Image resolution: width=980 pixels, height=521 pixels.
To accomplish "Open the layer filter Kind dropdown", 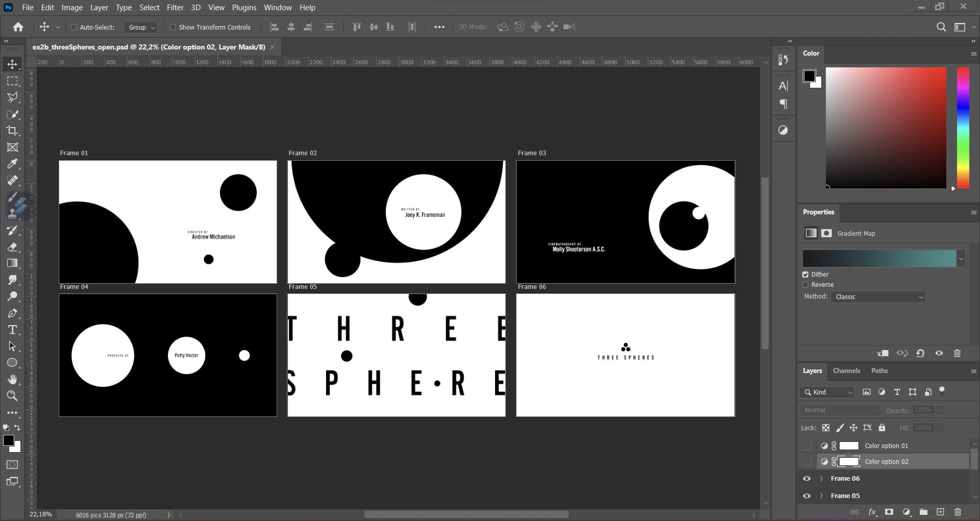I will pos(828,392).
